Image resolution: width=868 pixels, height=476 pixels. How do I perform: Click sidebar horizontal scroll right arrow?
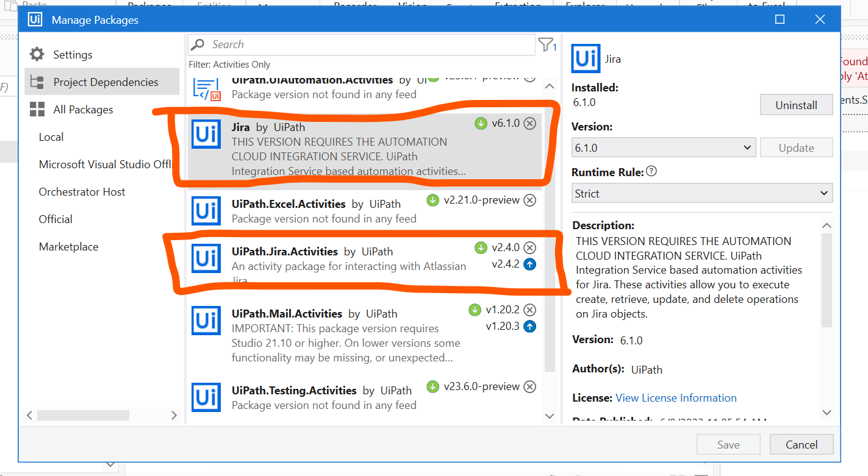[174, 415]
